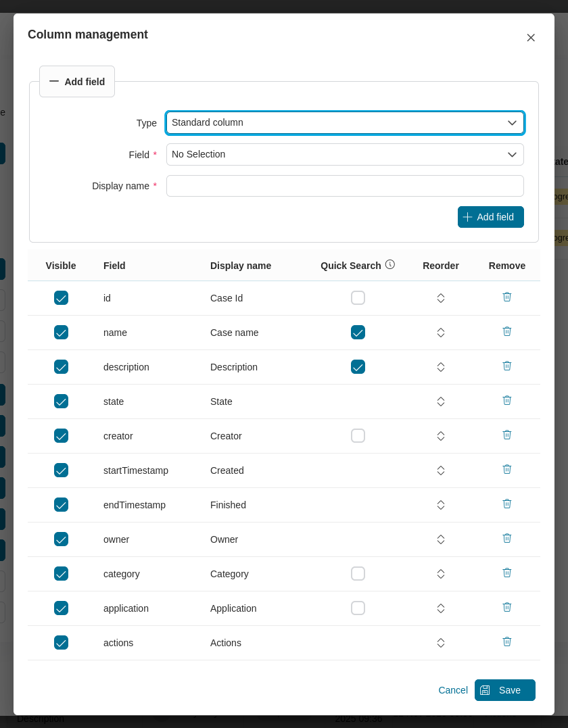Click the reorder icon for endTimestamp
This screenshot has width=568, height=728.
(x=441, y=504)
